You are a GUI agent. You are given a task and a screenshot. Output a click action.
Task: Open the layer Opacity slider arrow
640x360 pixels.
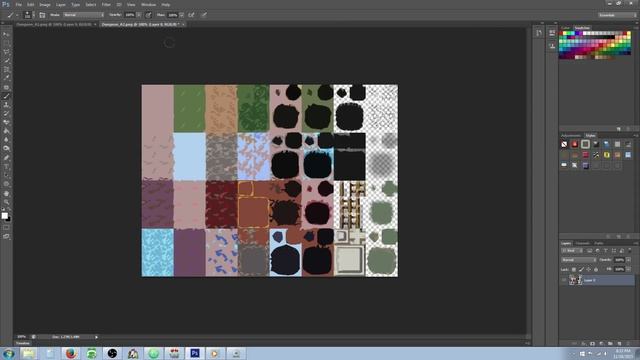pyautogui.click(x=629, y=260)
